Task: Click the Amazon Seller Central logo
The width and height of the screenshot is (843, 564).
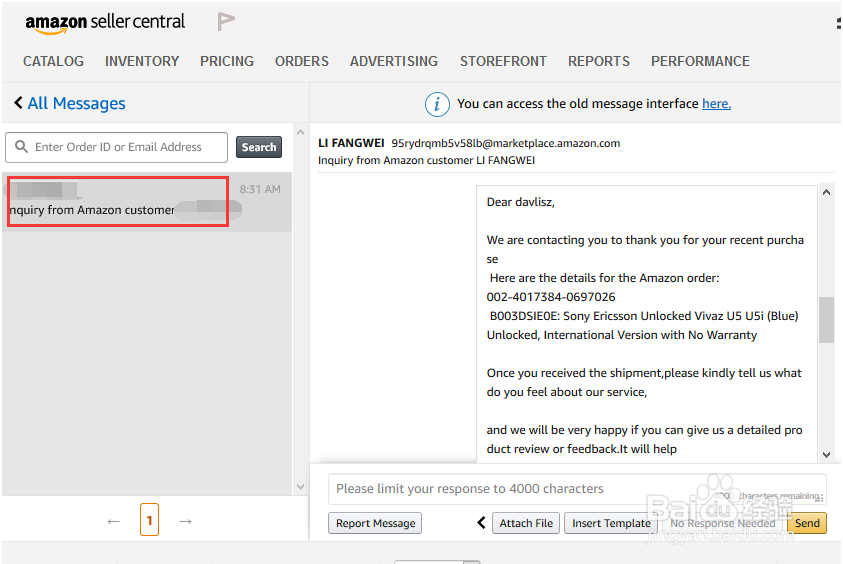Action: [105, 23]
